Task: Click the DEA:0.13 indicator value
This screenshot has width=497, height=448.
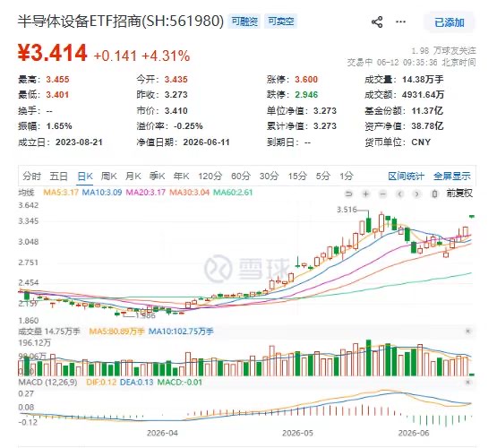Action: coord(137,383)
